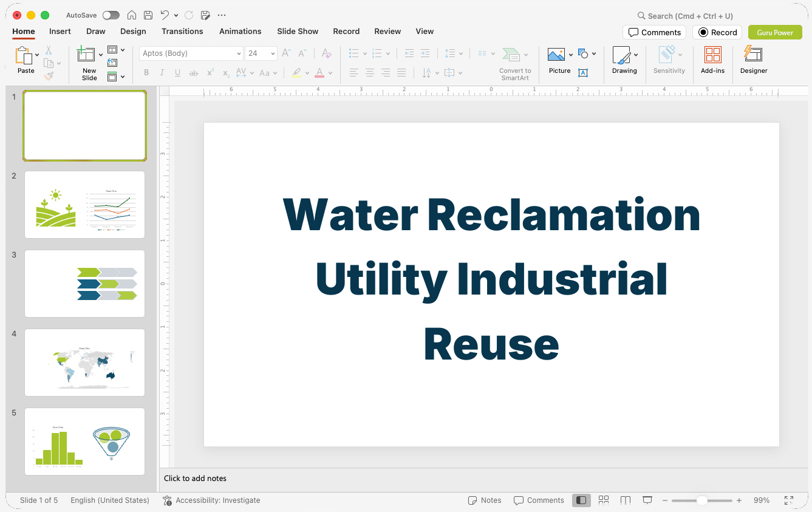Clear all formatting with eraser icon

coord(326,53)
